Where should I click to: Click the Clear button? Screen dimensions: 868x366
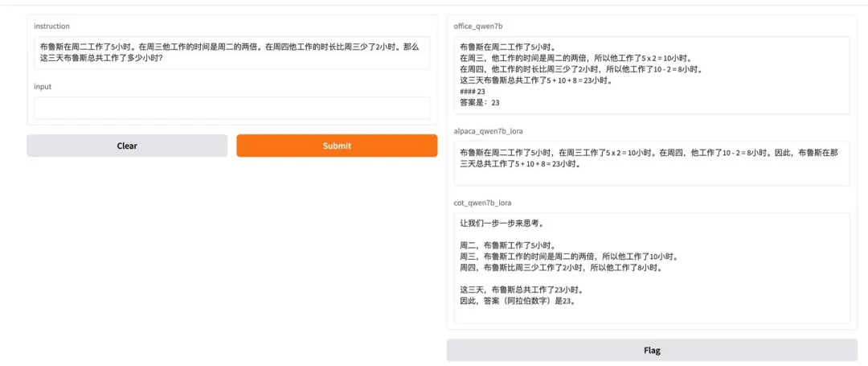pyautogui.click(x=127, y=146)
